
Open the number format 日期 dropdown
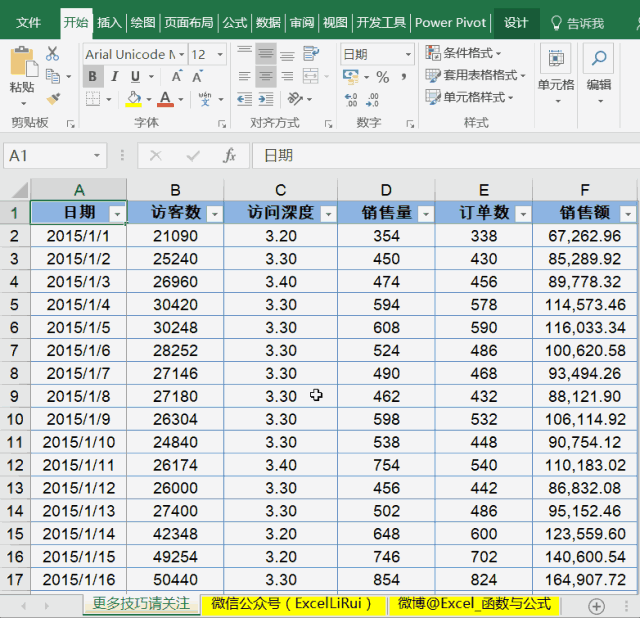pos(408,55)
